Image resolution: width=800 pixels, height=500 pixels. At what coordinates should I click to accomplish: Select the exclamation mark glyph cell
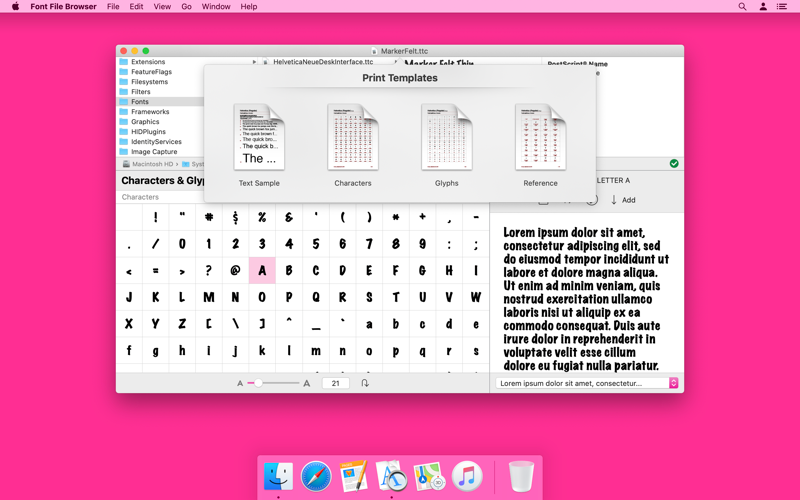(x=156, y=217)
